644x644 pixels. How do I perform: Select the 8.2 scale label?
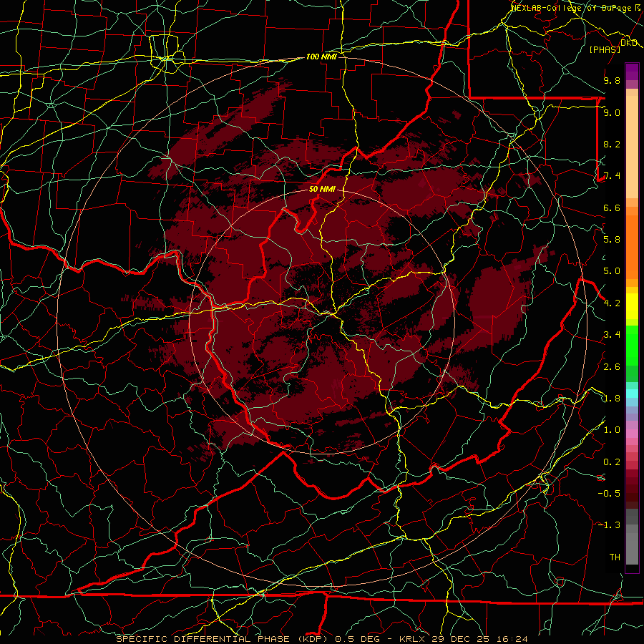(x=612, y=144)
